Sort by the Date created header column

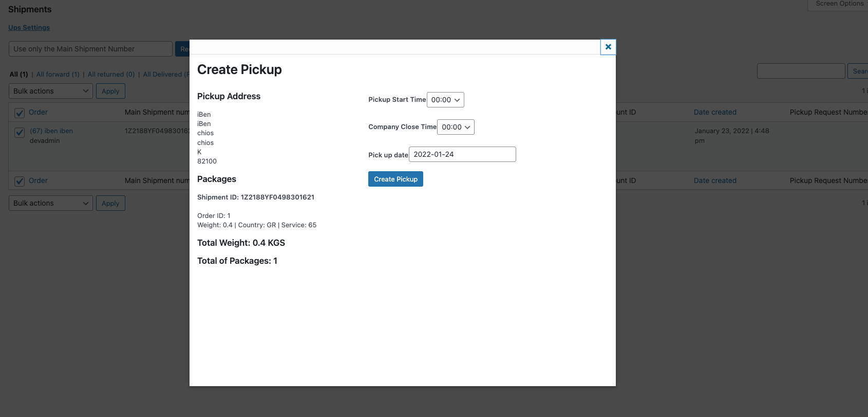pyautogui.click(x=715, y=112)
